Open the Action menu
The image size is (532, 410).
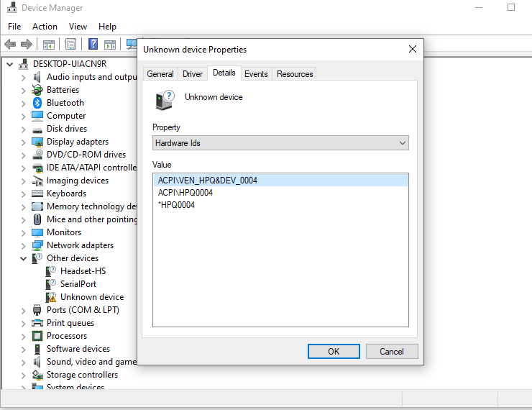point(45,27)
